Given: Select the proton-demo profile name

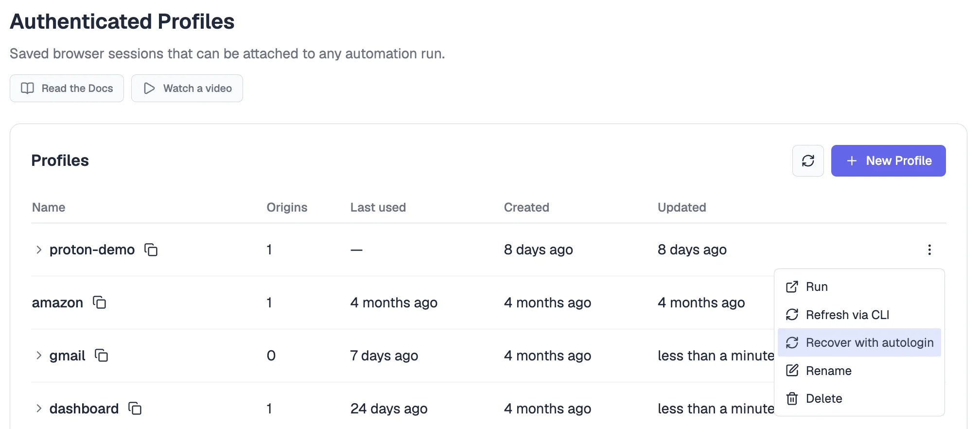Looking at the screenshot, I should click(92, 250).
